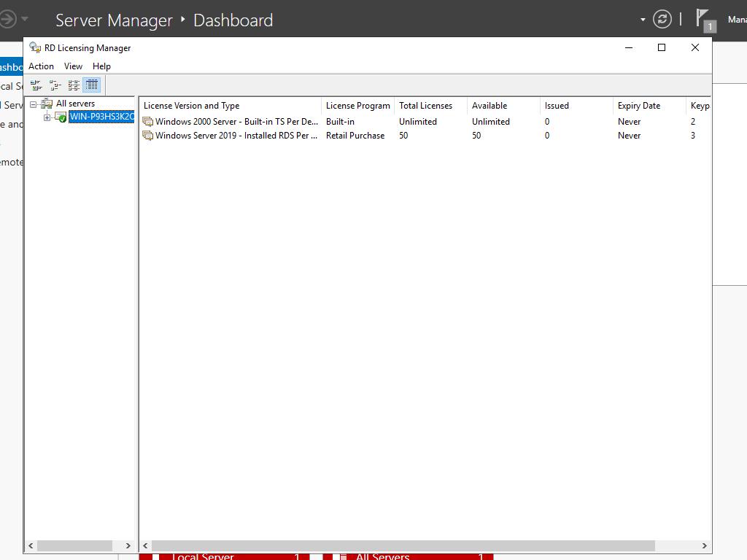This screenshot has height=560, width=747.
Task: Click the 50 value under Total Licenses
Action: (403, 136)
